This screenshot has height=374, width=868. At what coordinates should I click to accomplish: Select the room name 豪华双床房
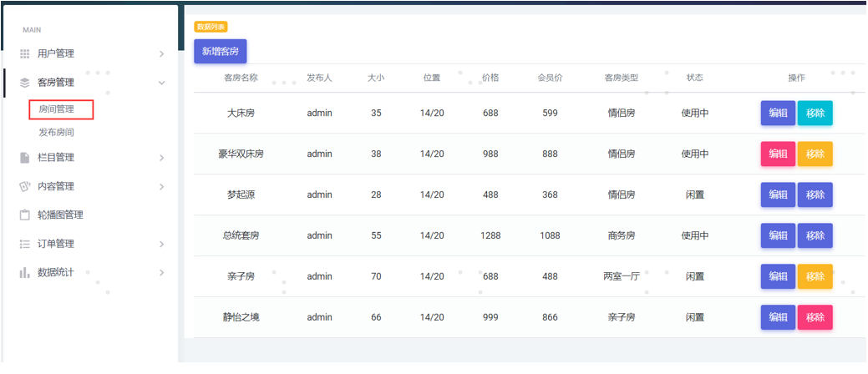pyautogui.click(x=241, y=154)
